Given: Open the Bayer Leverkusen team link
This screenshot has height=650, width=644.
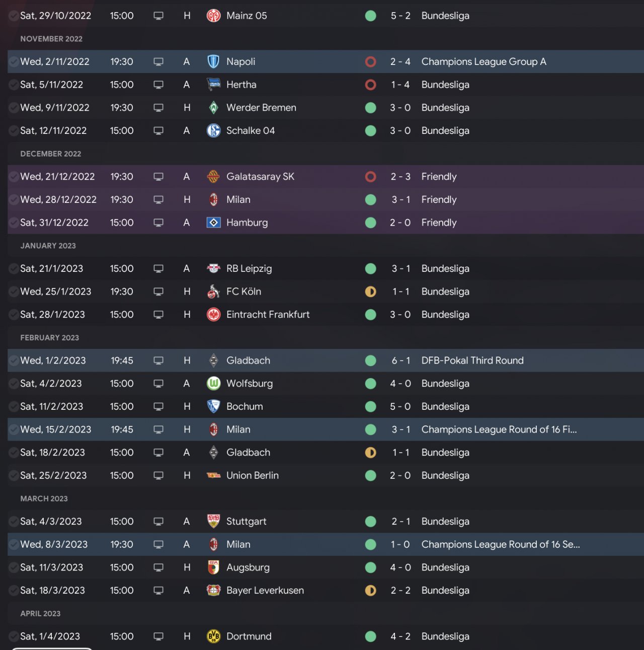Looking at the screenshot, I should point(265,591).
